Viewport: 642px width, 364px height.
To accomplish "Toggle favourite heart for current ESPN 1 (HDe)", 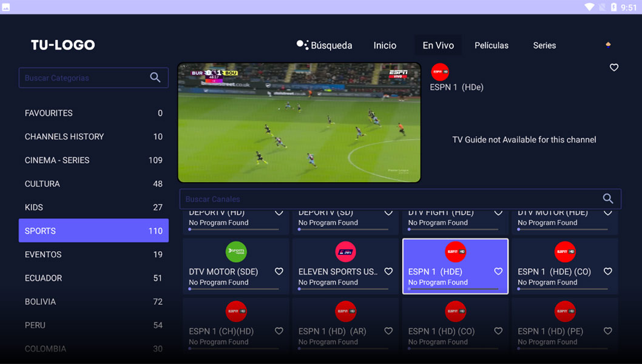I will click(x=613, y=67).
